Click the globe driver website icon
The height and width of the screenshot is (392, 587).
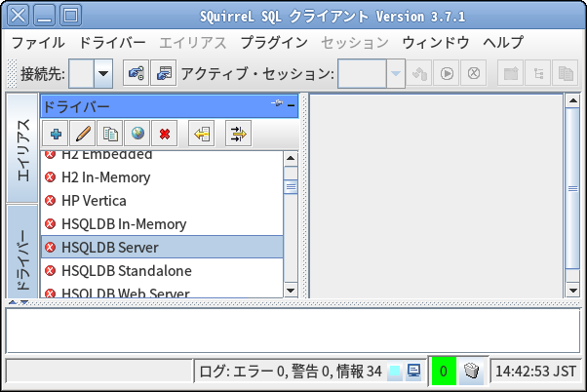[137, 134]
